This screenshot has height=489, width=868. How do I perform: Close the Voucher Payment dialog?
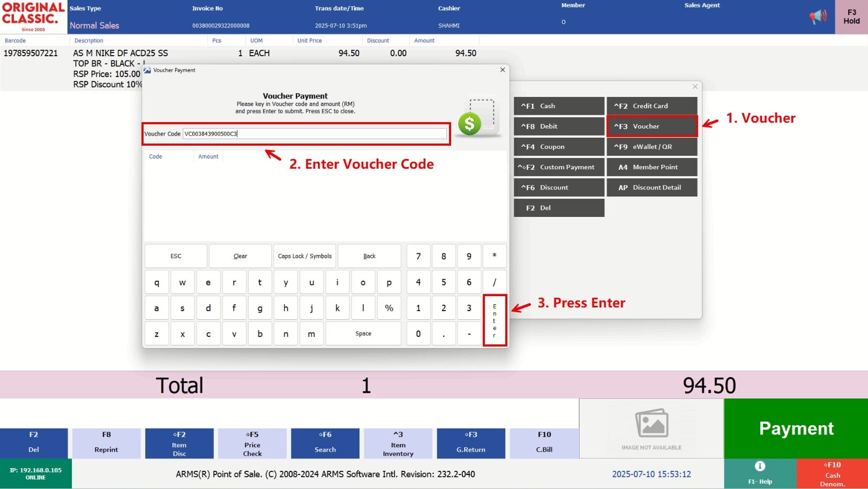(x=503, y=70)
